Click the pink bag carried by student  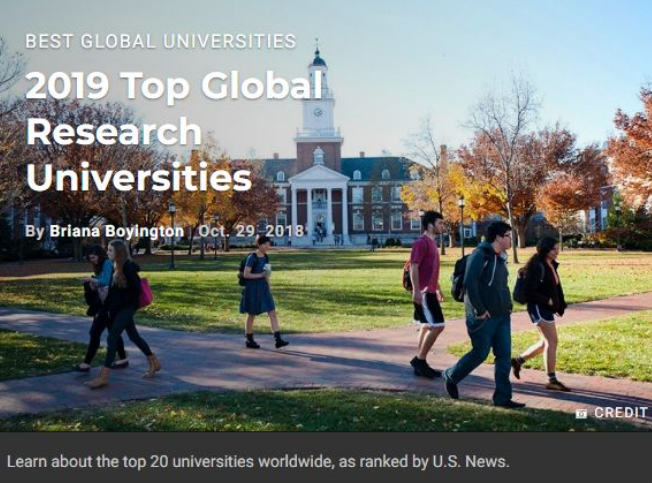[x=146, y=292]
